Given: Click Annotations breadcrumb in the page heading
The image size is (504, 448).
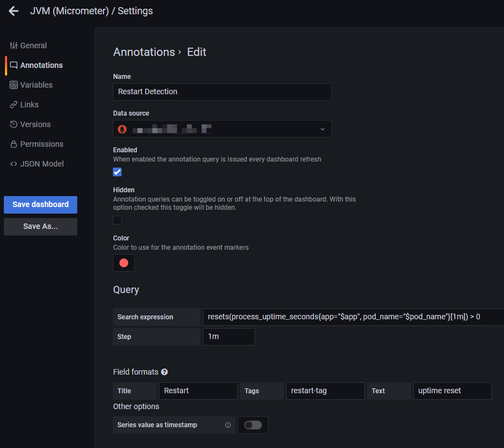Looking at the screenshot, I should coord(144,52).
